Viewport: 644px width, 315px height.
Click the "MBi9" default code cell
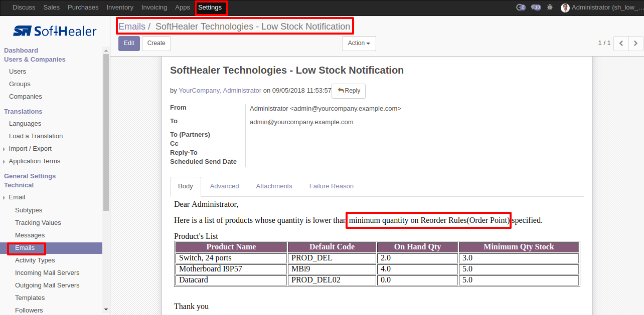332,269
